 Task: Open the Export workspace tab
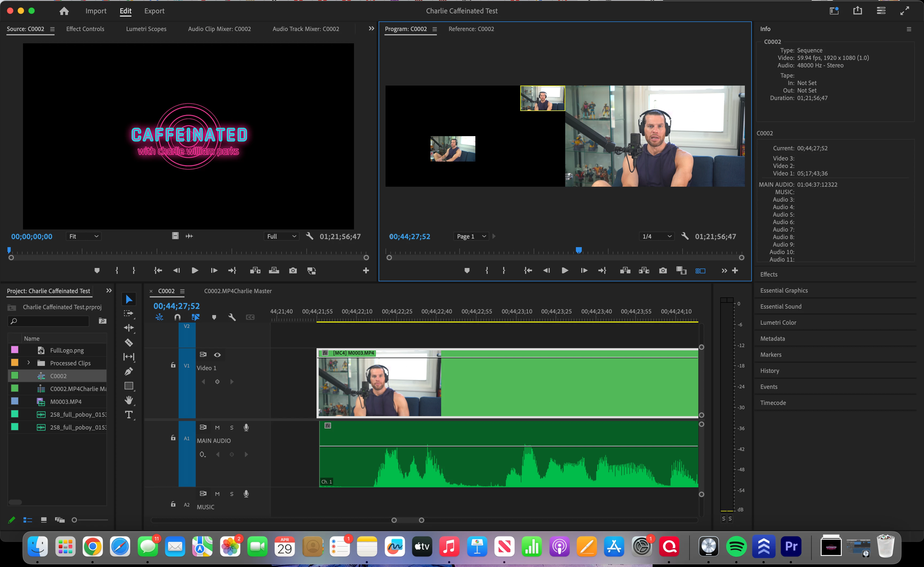[154, 11]
